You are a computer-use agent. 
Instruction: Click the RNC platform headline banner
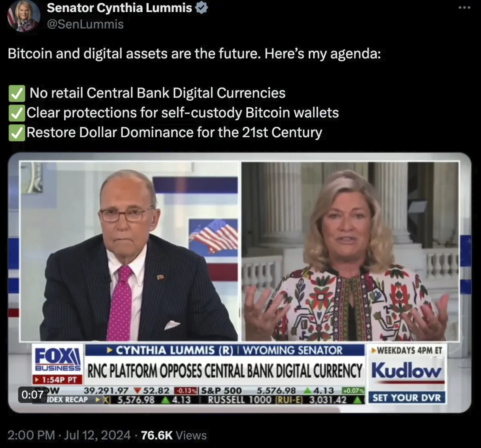tap(225, 371)
